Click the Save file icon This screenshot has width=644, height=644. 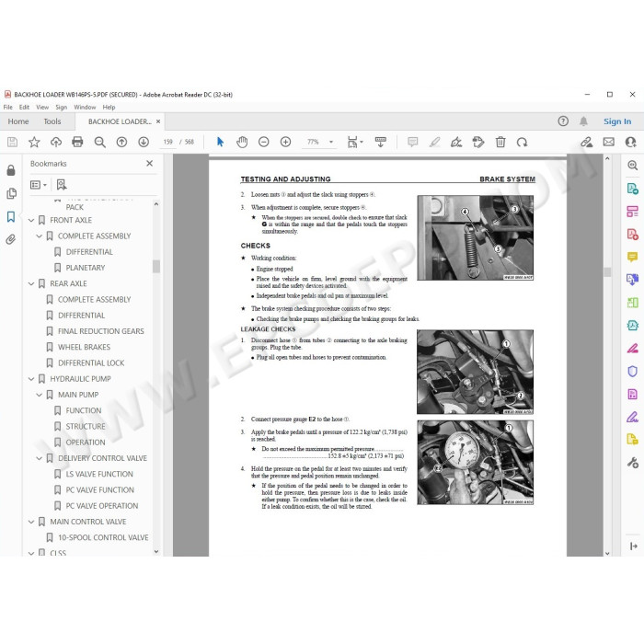coord(12,142)
